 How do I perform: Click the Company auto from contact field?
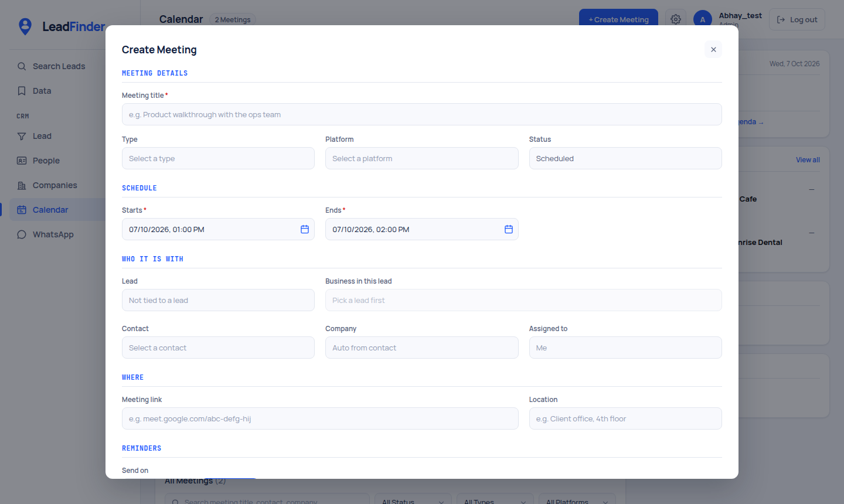[422, 348]
